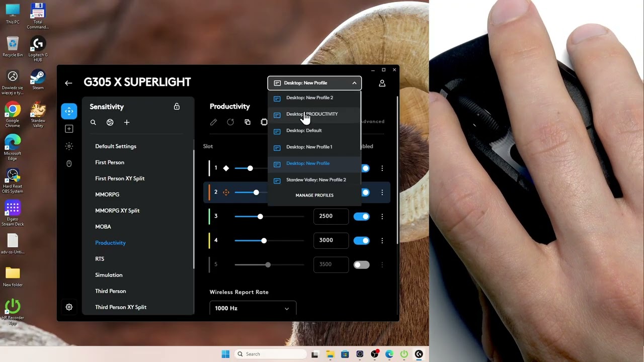Click the 2500 DPI value field

click(x=331, y=216)
